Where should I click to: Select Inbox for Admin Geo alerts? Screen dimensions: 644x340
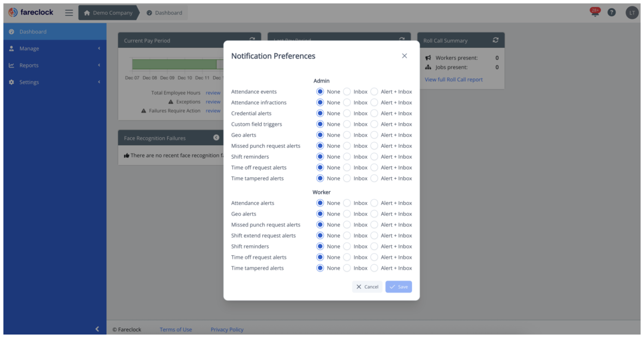347,135
